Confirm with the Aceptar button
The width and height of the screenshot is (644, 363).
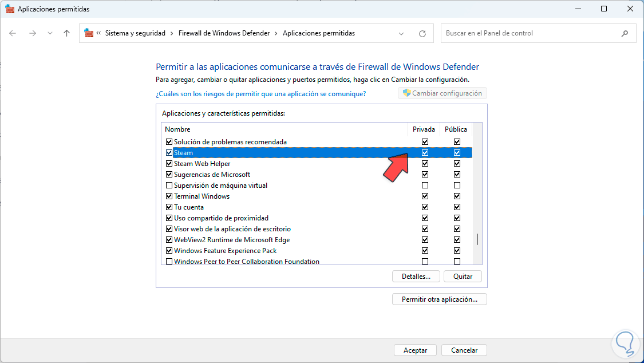tap(415, 350)
